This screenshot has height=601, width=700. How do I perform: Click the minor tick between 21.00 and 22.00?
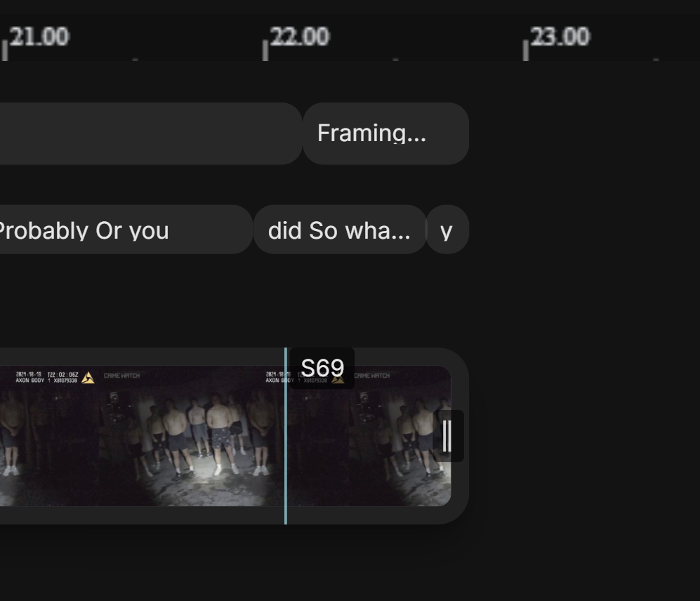pyautogui.click(x=136, y=59)
